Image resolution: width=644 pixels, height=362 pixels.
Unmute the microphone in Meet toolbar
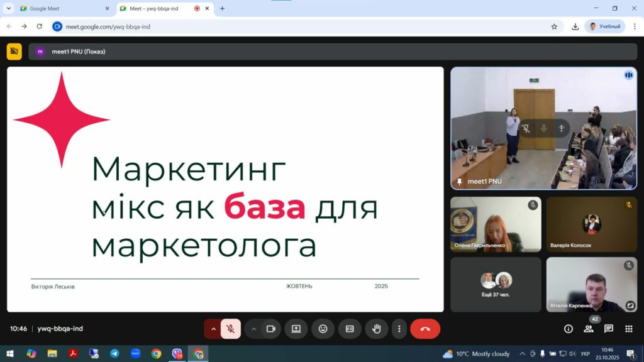(231, 329)
